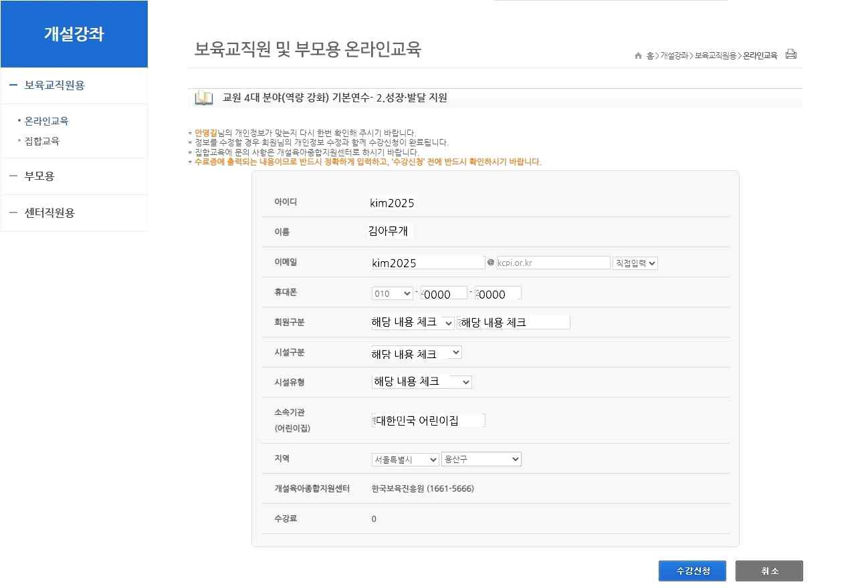The image size is (868, 588).
Task: Open 온라인교육 in the sidebar
Action: click(x=46, y=121)
